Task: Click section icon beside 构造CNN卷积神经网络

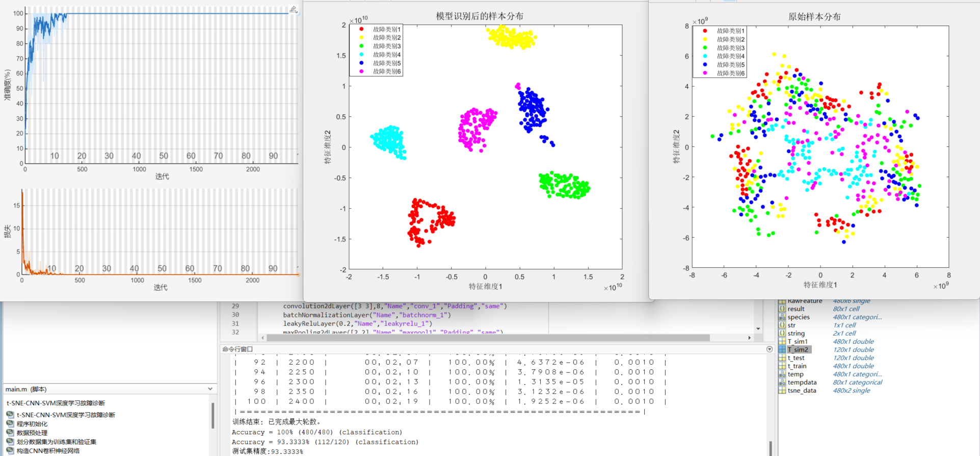Action: 10,450
